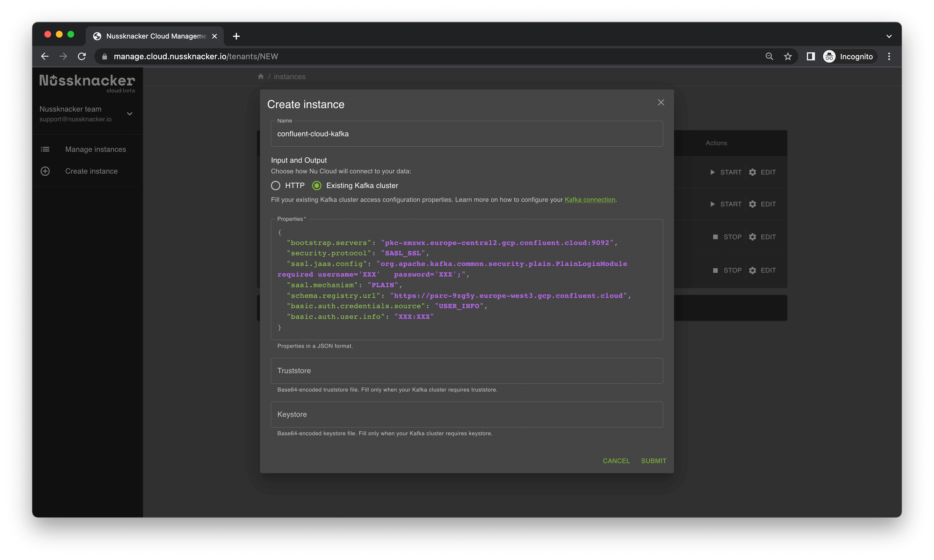Image resolution: width=934 pixels, height=560 pixels.
Task: Close the Nussknacker Cloud Management tab
Action: (x=214, y=36)
